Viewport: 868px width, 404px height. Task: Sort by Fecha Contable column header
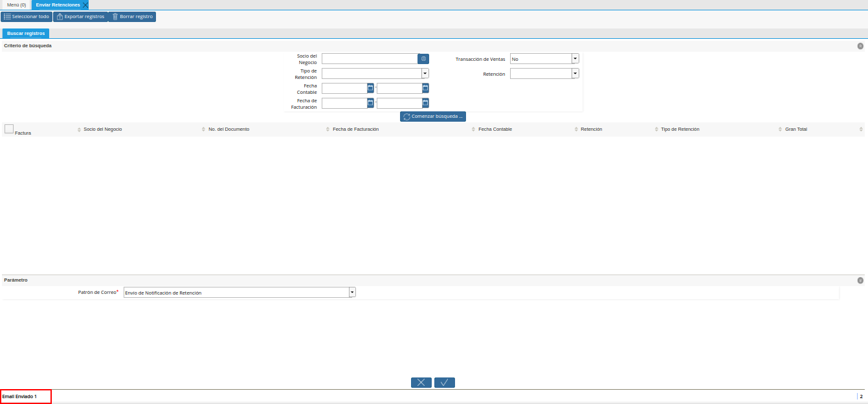pos(495,129)
